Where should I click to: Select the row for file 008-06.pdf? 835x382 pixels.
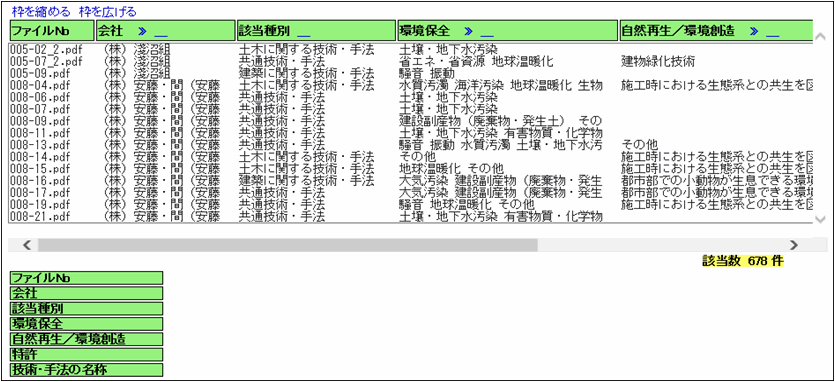coord(411,96)
